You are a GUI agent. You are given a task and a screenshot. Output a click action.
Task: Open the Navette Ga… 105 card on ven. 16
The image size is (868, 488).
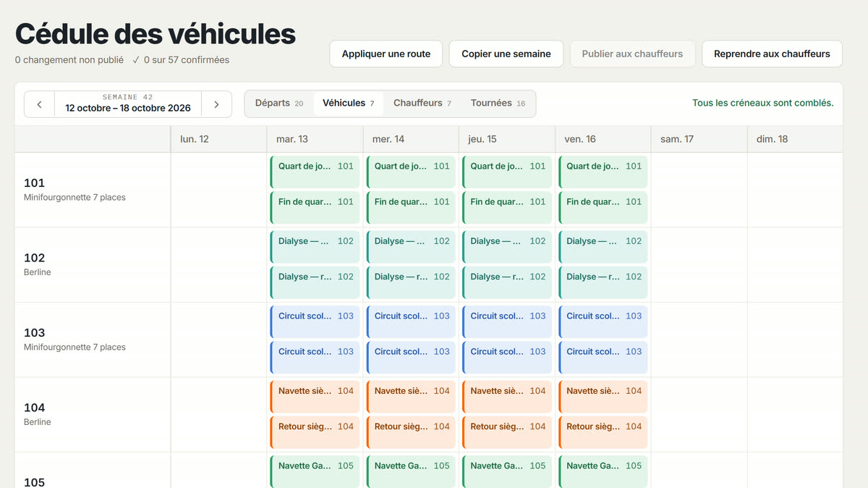coord(603,471)
